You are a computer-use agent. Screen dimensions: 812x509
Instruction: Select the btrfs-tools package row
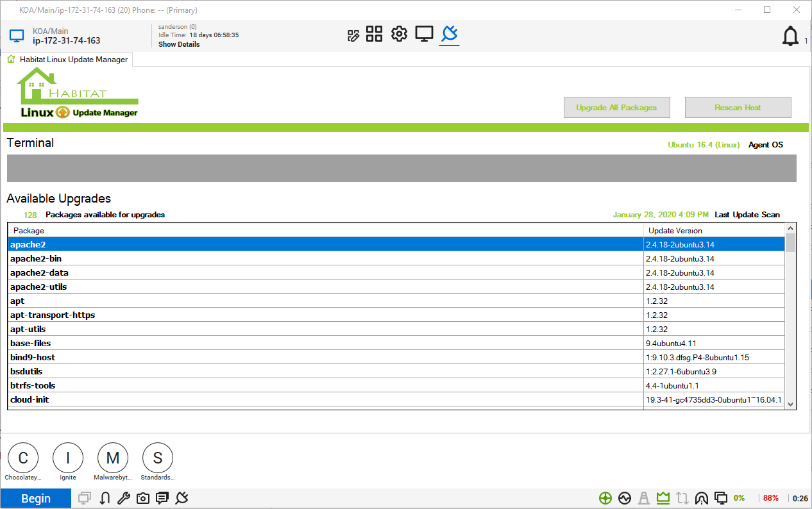[396, 385]
